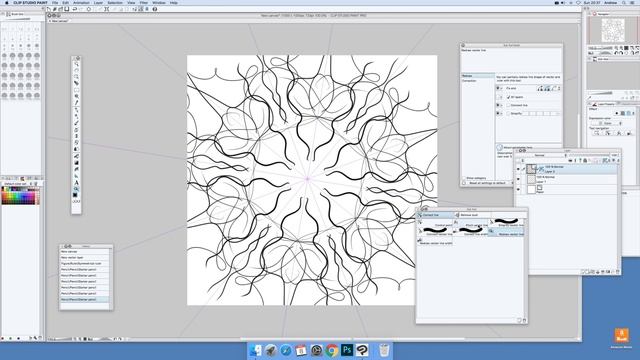Screen dimensions: 640x360
Task: Enable the Simplify checkbox
Action: pos(509,113)
